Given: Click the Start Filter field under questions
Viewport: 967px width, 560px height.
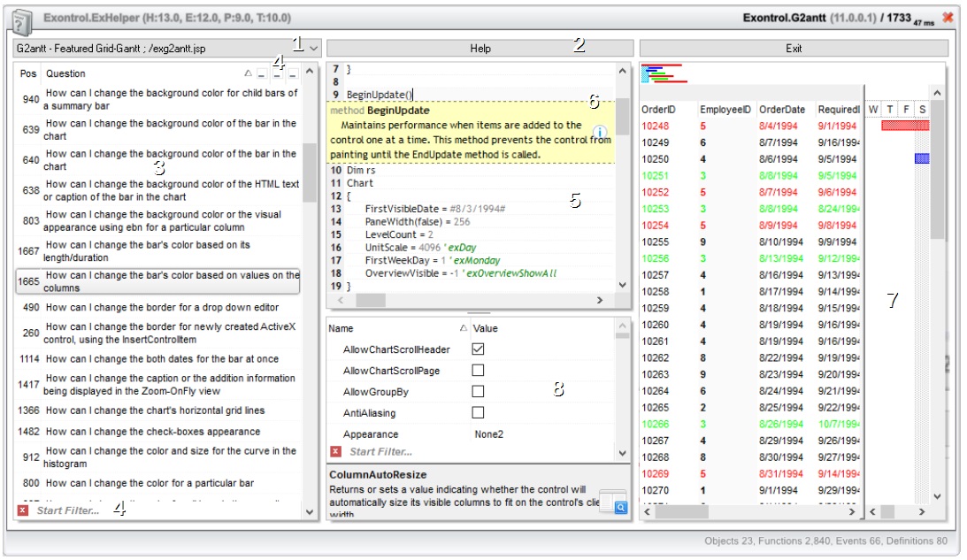Looking at the screenshot, I should click(68, 511).
